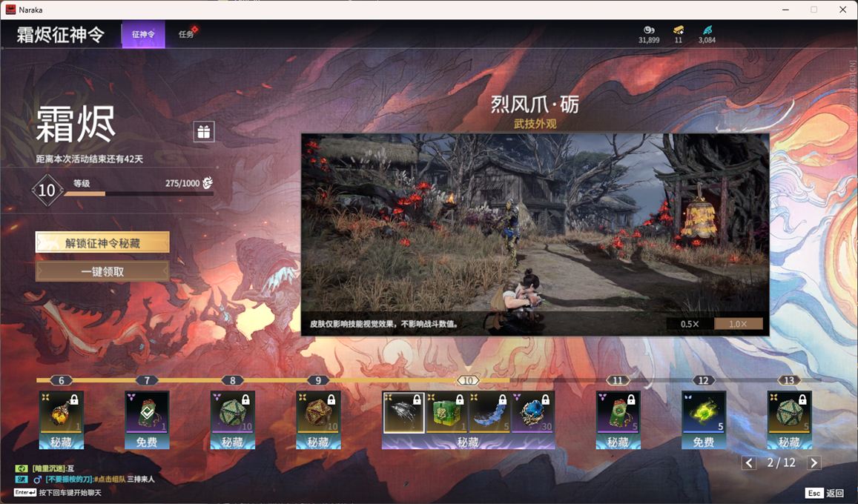
Task: Click #点击组队 team-up link in chat
Action: coord(109,480)
